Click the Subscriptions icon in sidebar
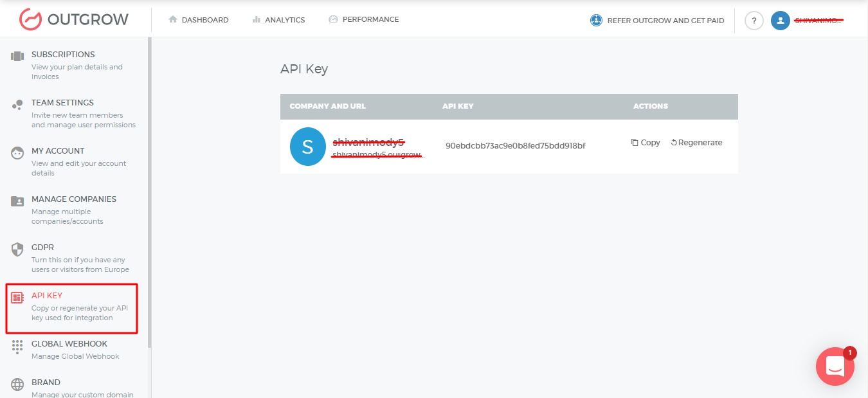The height and width of the screenshot is (398, 868). pos(17,56)
